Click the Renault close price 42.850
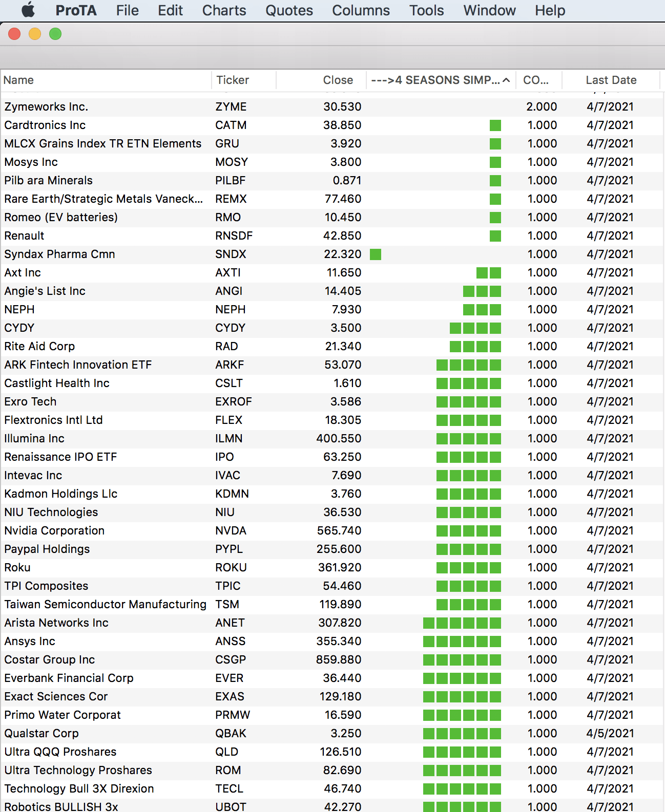 pyautogui.click(x=343, y=236)
